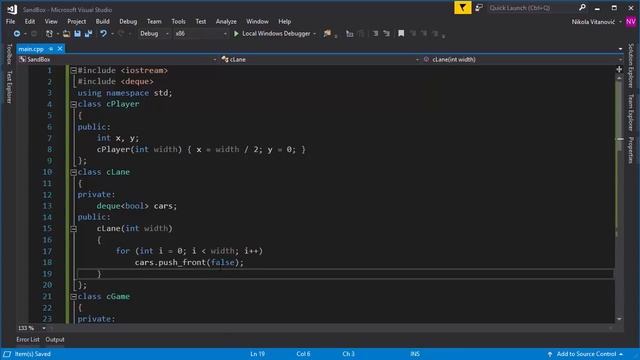The height and width of the screenshot is (360, 640).
Task: Collapse the #include block at line 1
Action: coord(74,70)
